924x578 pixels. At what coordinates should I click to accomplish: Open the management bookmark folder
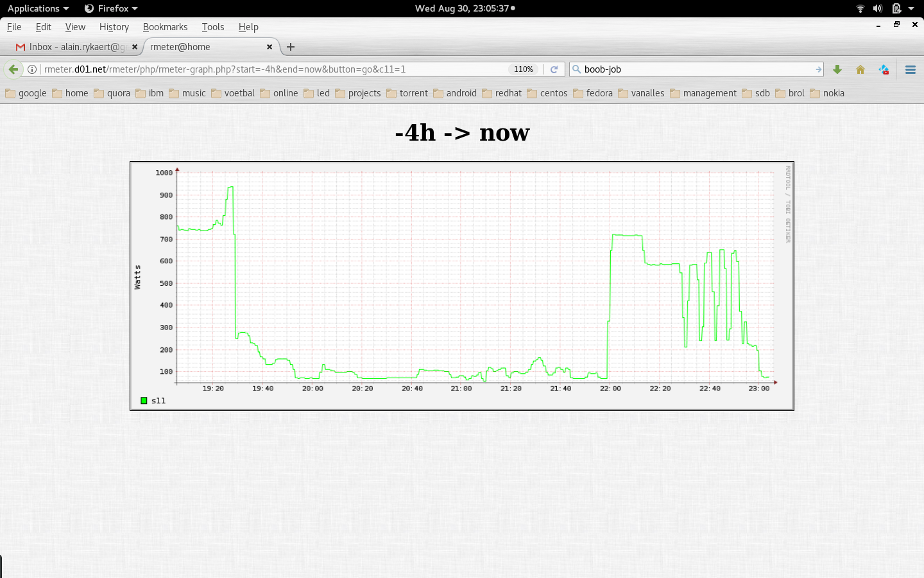pyautogui.click(x=703, y=93)
